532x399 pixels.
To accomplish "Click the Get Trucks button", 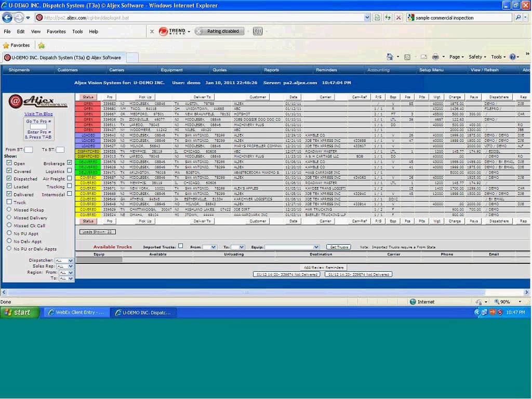I will pyautogui.click(x=338, y=247).
